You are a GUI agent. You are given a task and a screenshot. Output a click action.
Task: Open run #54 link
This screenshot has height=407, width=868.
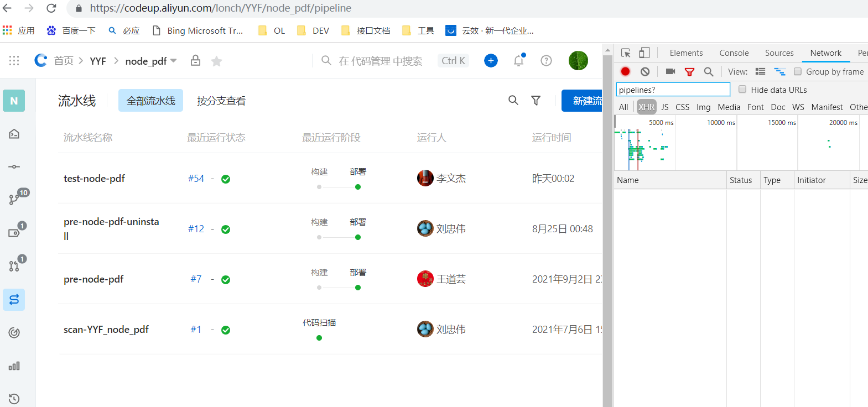coord(196,179)
